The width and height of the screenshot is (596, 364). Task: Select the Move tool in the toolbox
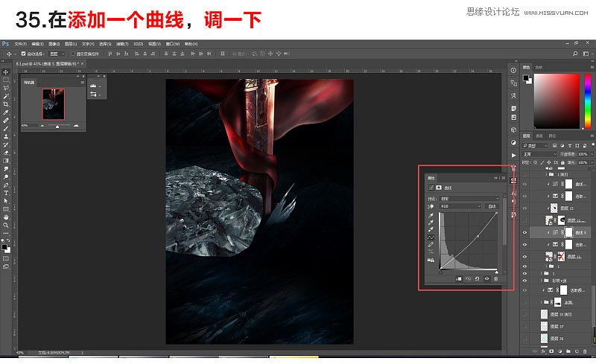(6, 71)
